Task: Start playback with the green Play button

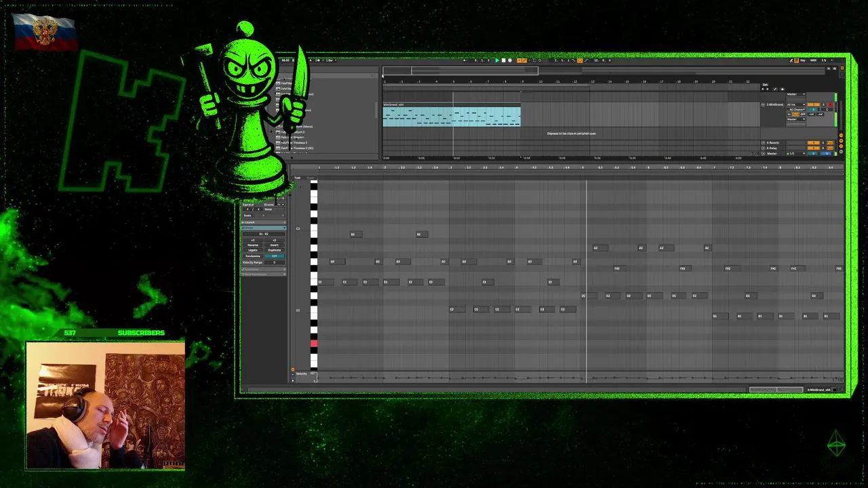Action: (x=497, y=60)
